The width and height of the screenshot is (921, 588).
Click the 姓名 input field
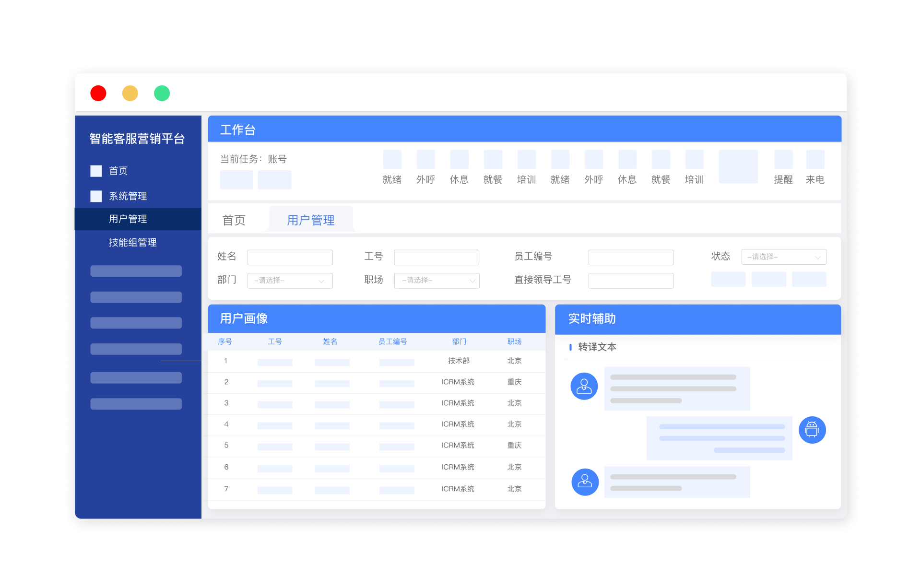click(x=290, y=257)
